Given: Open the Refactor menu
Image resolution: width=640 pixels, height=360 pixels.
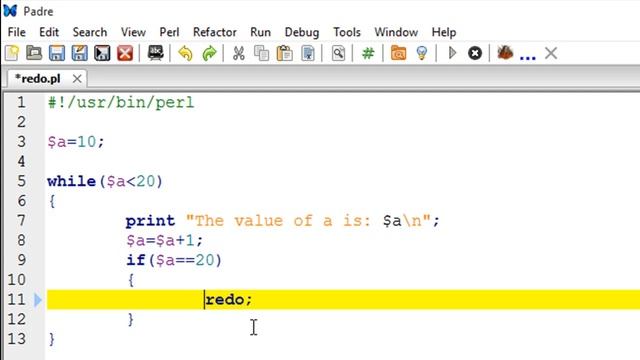Looking at the screenshot, I should point(215,32).
